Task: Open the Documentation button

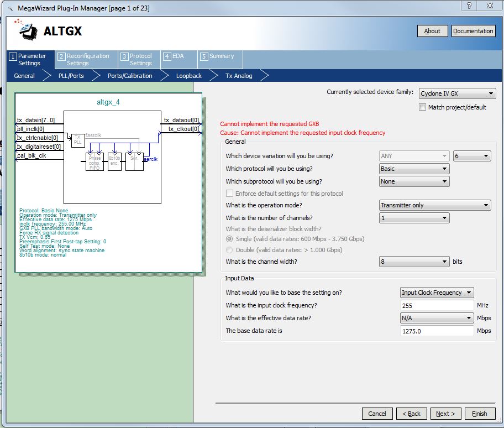Action: point(473,31)
